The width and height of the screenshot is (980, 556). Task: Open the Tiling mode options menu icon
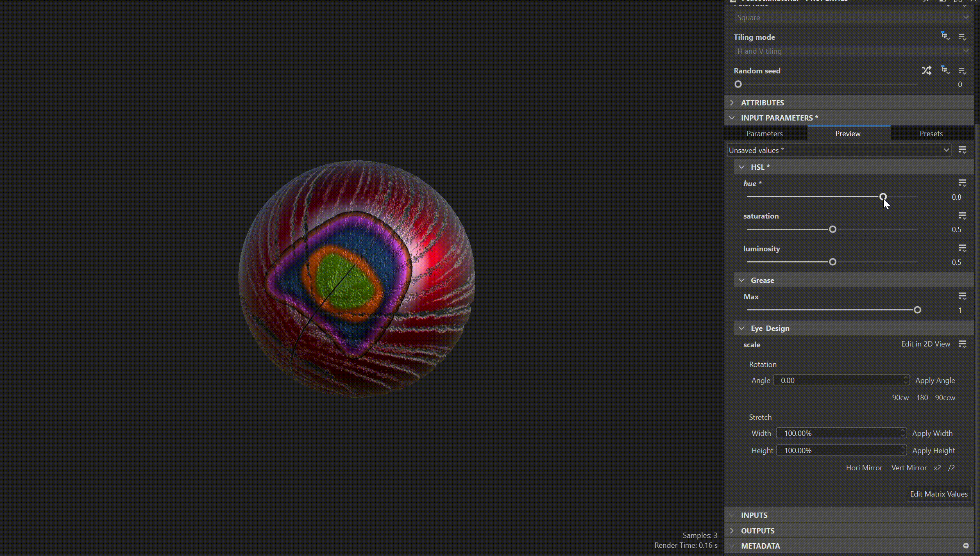pos(962,37)
